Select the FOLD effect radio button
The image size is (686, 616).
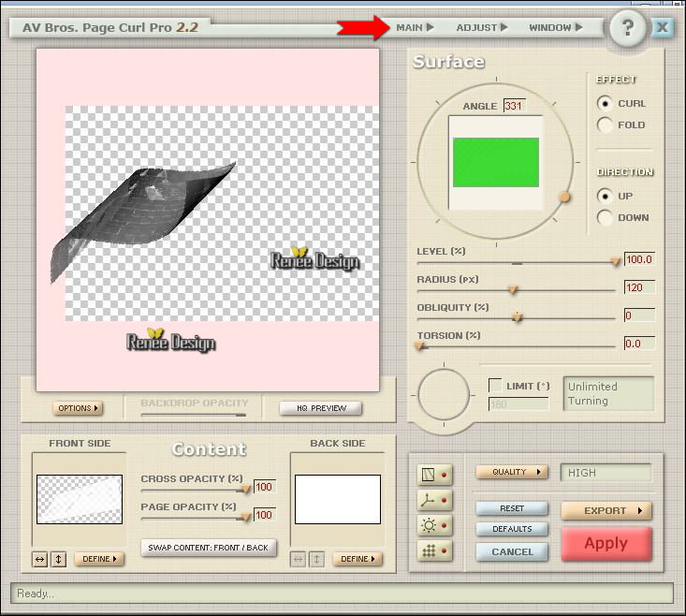[606, 125]
